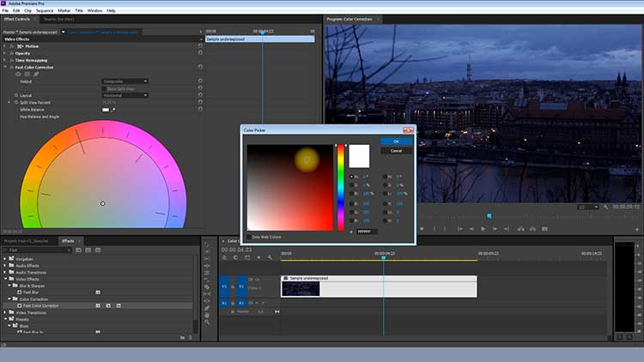644x362 pixels.
Task: Select the Selection tool in Tools panel
Action: click(x=207, y=245)
